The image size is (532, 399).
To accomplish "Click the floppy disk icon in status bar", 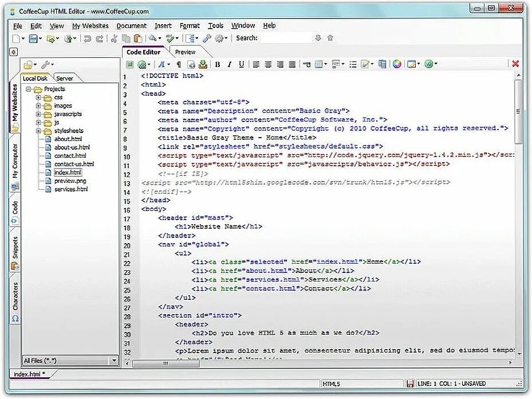I will (410, 384).
